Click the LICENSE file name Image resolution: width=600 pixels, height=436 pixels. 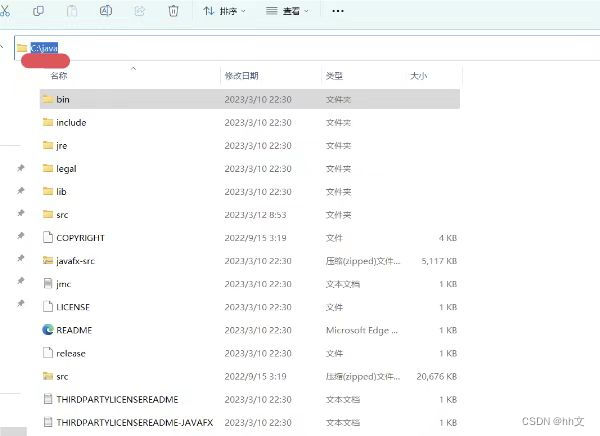point(73,307)
